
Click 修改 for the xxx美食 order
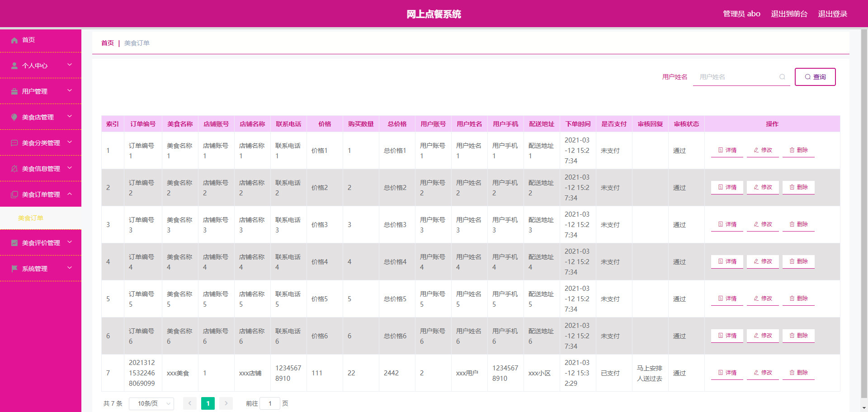[763, 373]
